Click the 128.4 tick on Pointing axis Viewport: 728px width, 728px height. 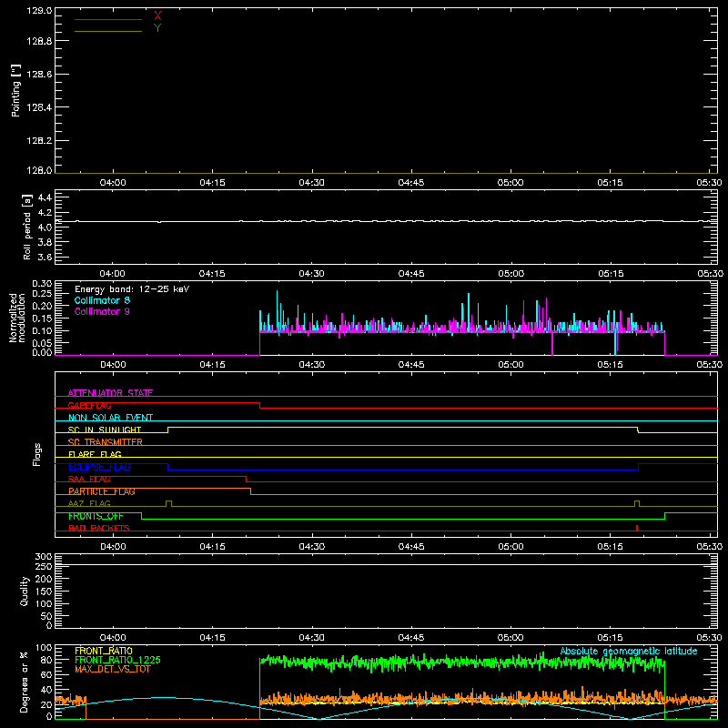[x=39, y=107]
